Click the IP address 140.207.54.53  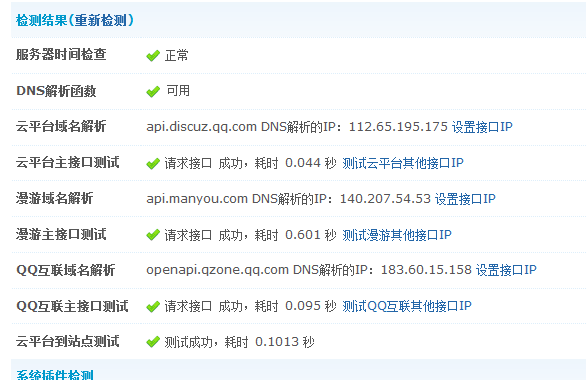coord(385,199)
